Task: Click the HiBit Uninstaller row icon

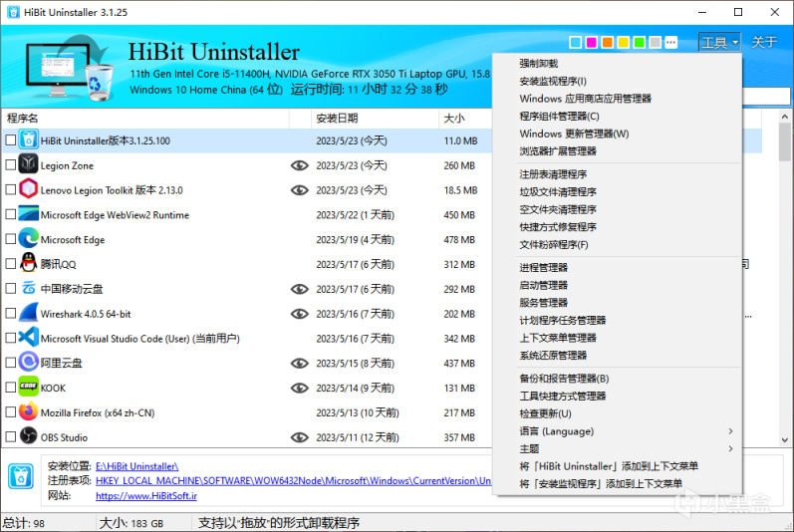Action: (28, 140)
